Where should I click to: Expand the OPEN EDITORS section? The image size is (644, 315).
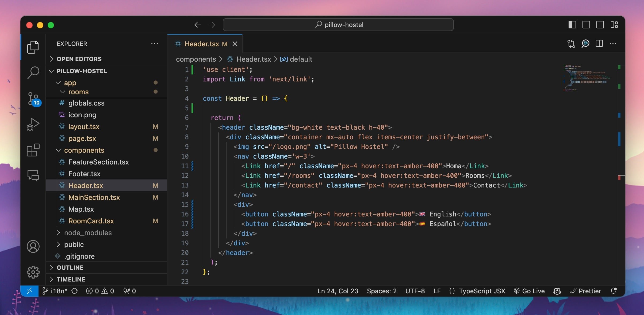click(x=106, y=59)
